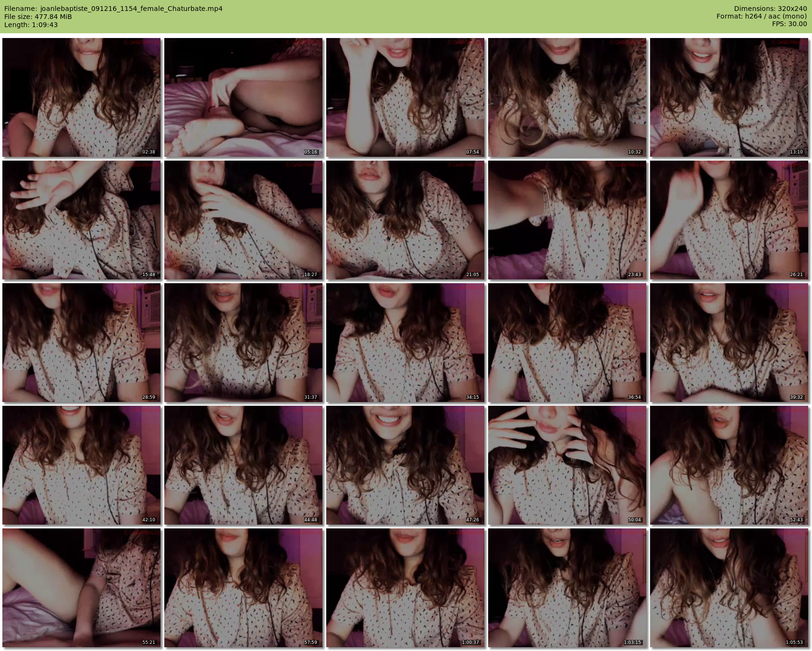Screen dimensions: 812x651
Task: Select the thumbnail marked 50:04
Action: [x=567, y=465]
